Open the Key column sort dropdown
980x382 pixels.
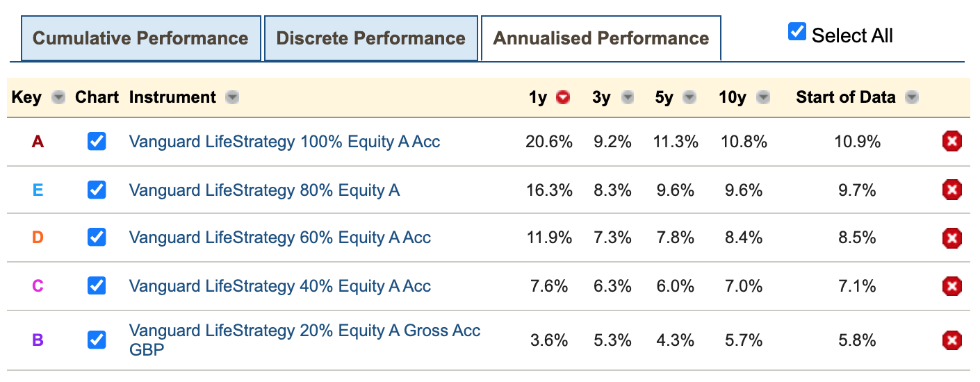[59, 98]
